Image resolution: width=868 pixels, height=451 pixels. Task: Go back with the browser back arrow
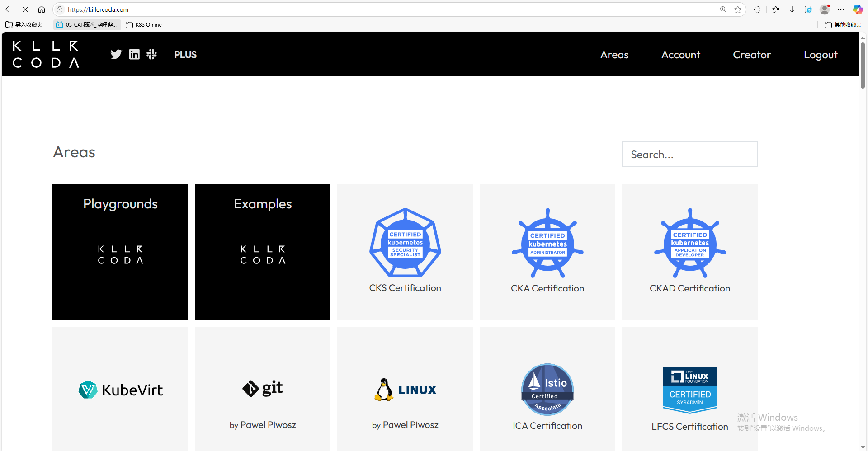click(x=9, y=9)
